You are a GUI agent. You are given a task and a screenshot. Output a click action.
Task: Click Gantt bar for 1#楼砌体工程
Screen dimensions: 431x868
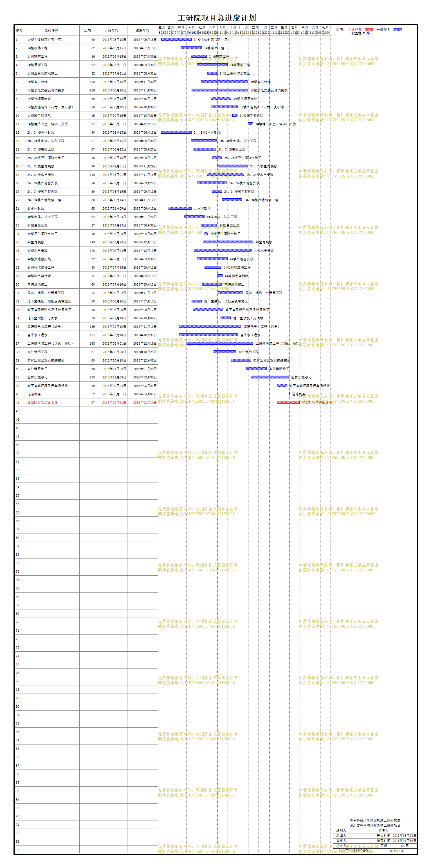(x=191, y=48)
